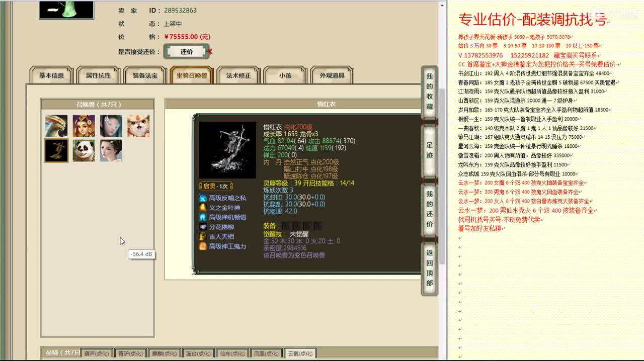Select the white-dressed lady summon thumbnail
644x361 pixels.
pos(111,150)
